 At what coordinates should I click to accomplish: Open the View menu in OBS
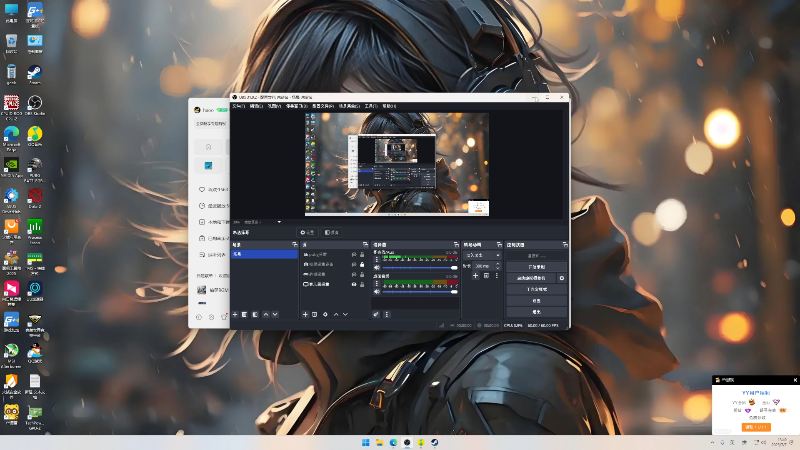click(274, 106)
